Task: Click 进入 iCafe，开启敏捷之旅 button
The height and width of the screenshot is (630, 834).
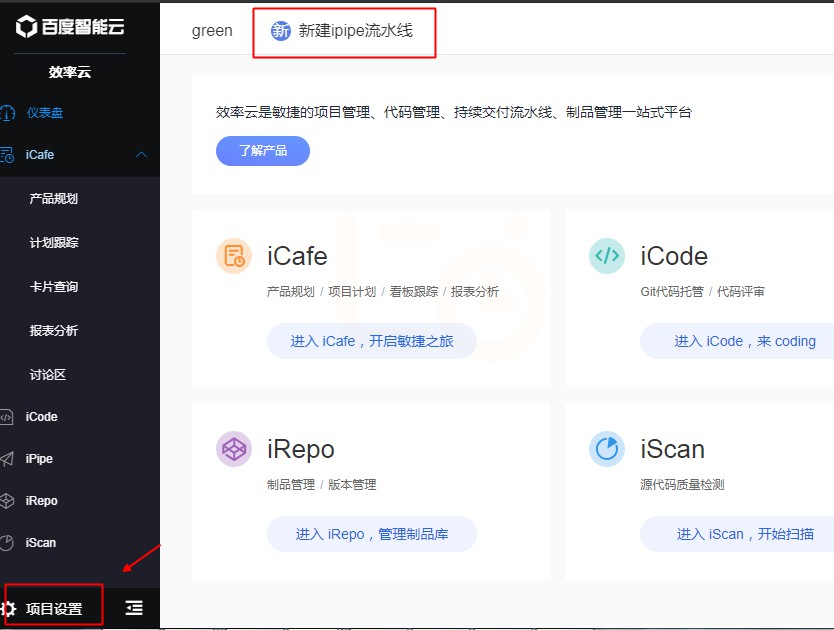Action: point(372,341)
